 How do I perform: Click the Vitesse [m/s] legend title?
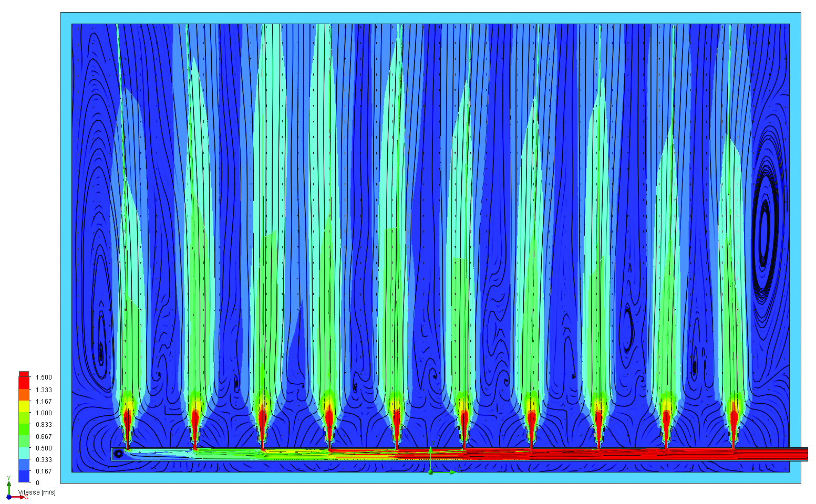(37, 492)
